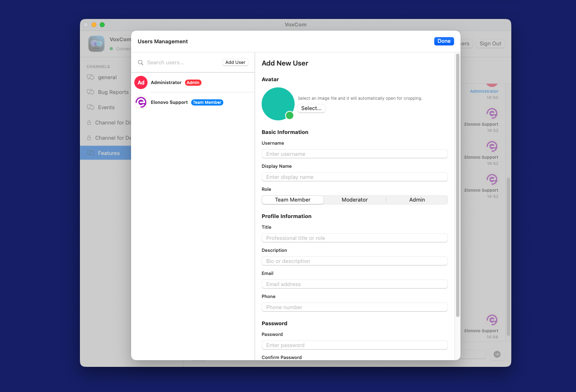The image size is (576, 392).
Task: Focus the Professional title or role field
Action: point(354,238)
